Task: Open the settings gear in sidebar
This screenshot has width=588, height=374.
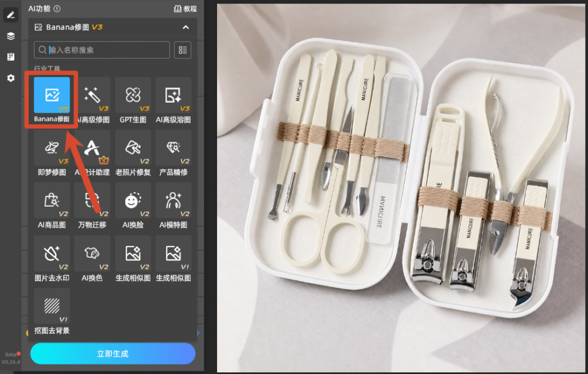Action: click(11, 78)
